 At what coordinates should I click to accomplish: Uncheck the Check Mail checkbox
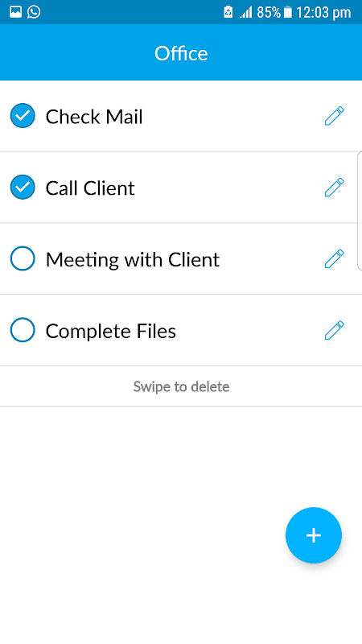[x=23, y=116]
